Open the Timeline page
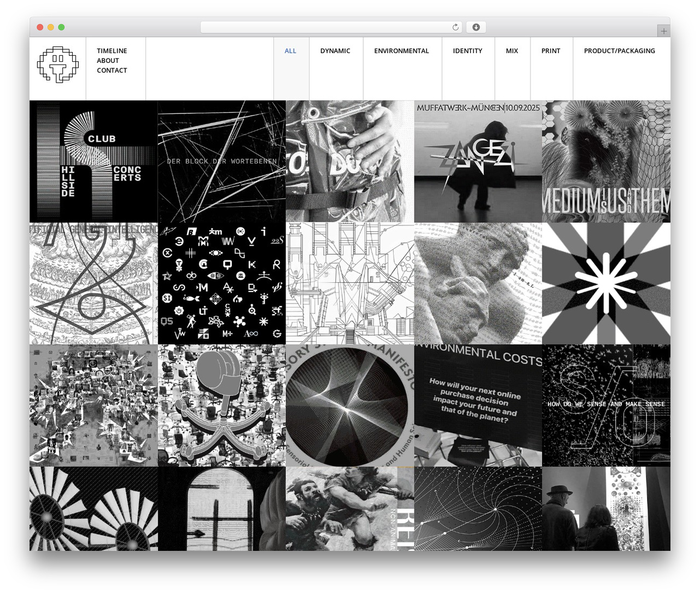The height and width of the screenshot is (593, 700). [x=112, y=51]
